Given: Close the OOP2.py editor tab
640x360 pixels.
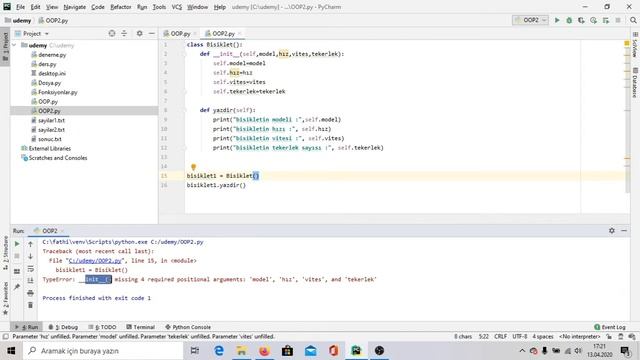Looking at the screenshot, I should point(240,33).
